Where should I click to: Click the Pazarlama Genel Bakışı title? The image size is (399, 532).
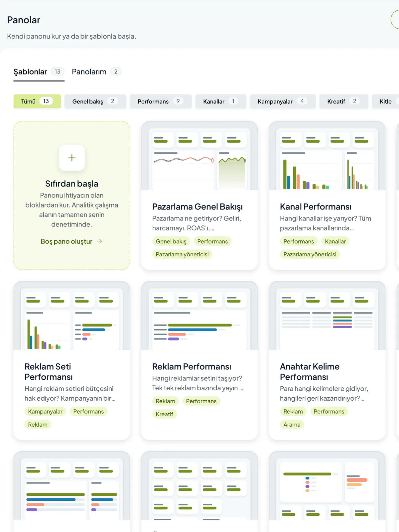click(x=198, y=207)
